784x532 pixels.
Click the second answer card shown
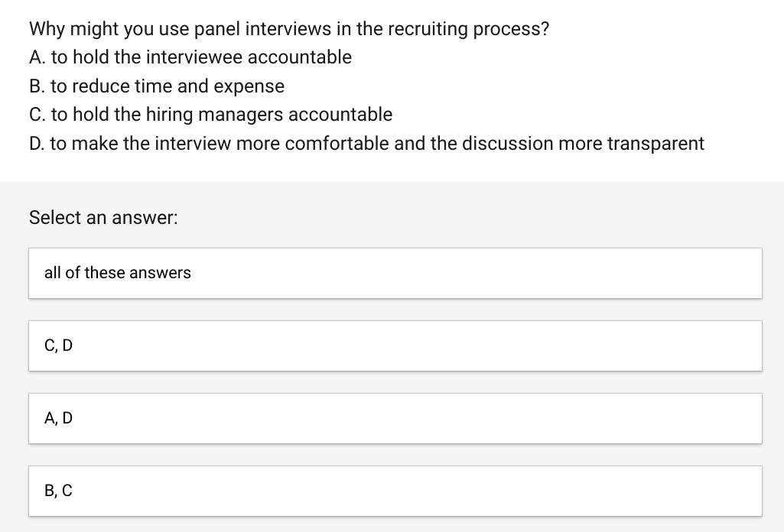coord(395,345)
